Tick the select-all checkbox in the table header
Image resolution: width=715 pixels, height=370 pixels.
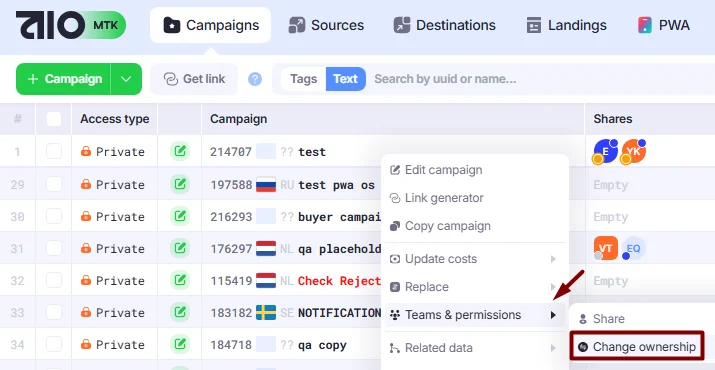click(x=54, y=119)
